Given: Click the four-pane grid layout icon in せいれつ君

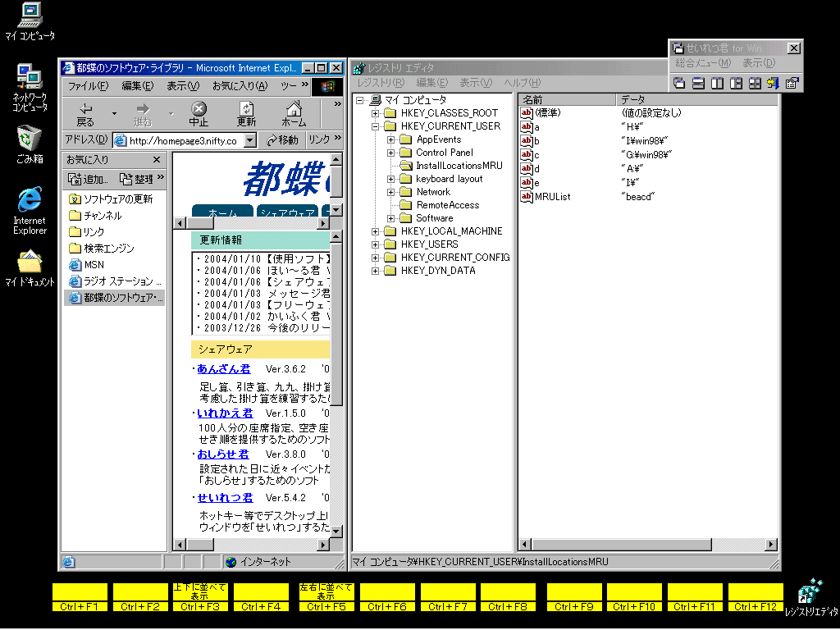Looking at the screenshot, I should point(755,83).
